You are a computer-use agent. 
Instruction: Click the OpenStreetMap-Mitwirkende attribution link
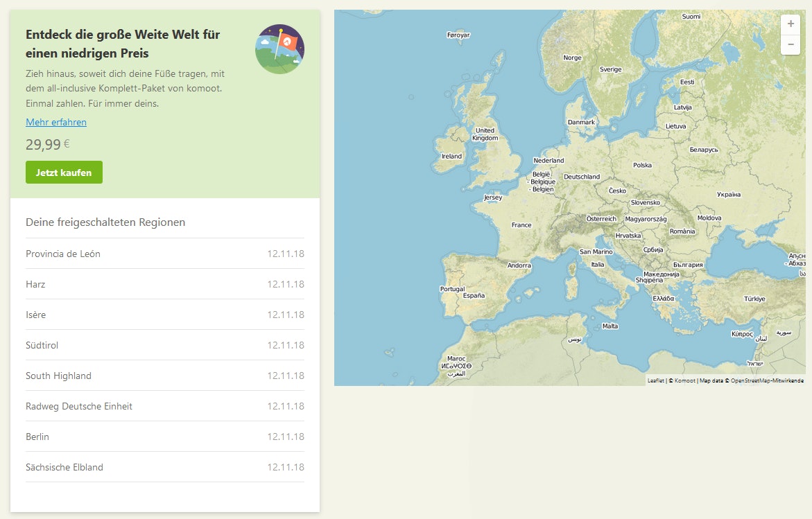pyautogui.click(x=767, y=380)
